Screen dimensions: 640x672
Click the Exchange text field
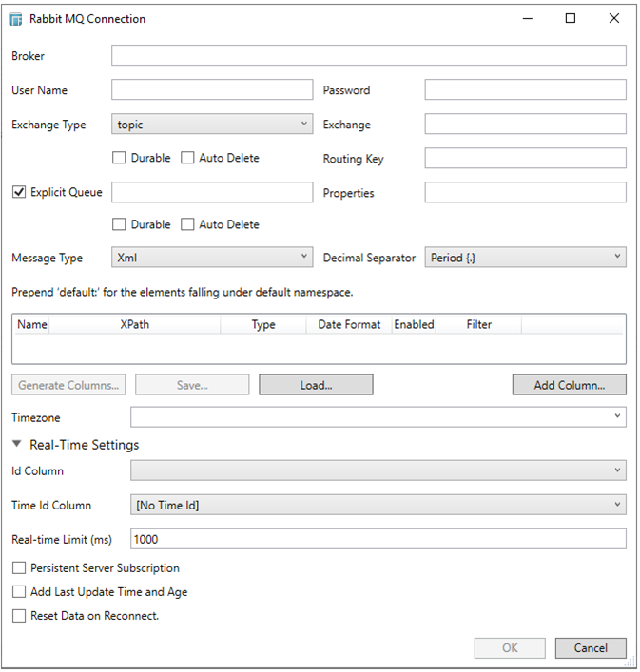[x=526, y=124]
